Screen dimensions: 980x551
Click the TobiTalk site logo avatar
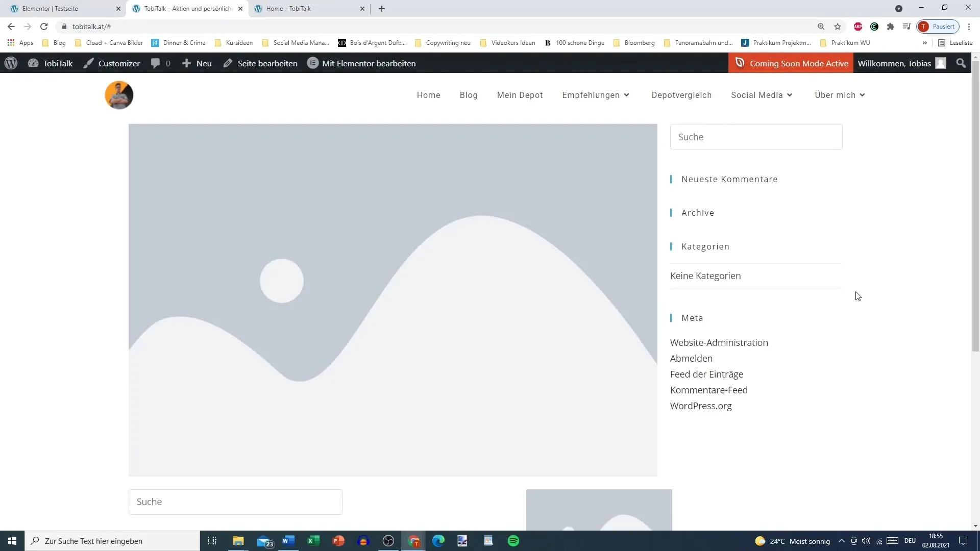pos(119,95)
